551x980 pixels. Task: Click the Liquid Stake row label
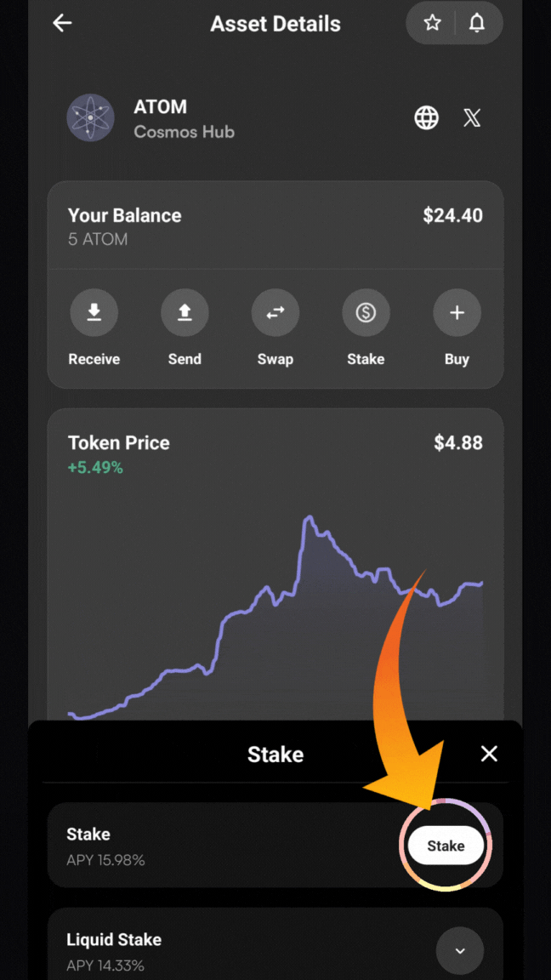point(114,940)
